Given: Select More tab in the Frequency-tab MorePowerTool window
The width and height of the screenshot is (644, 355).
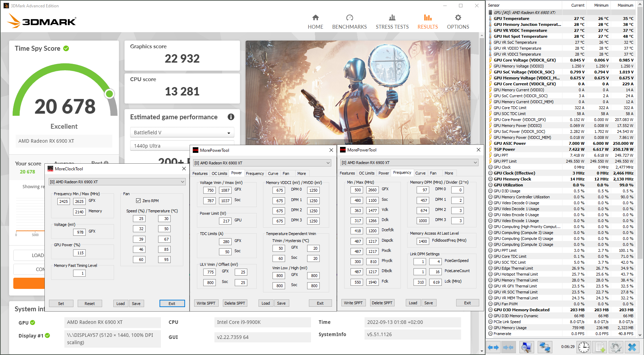Looking at the screenshot, I should click(449, 173).
